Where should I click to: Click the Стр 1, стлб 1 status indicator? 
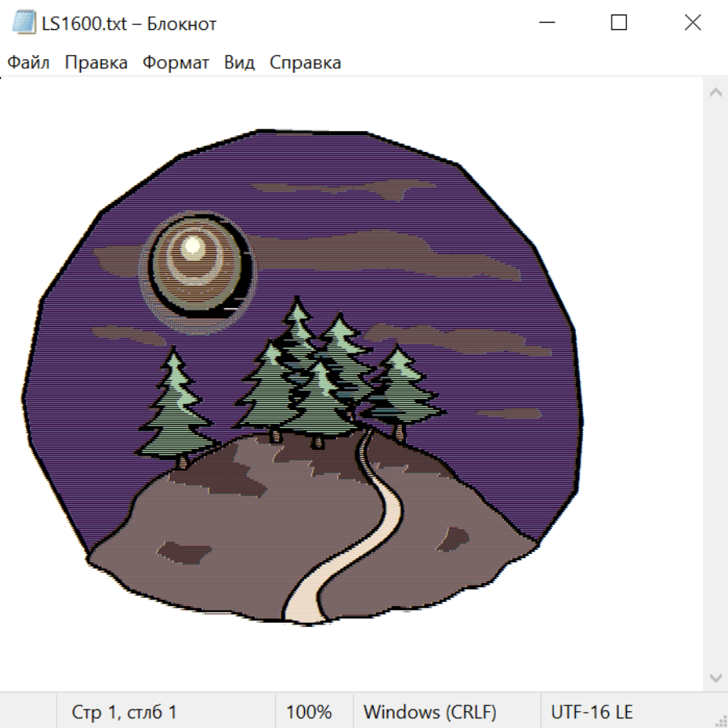click(x=125, y=713)
